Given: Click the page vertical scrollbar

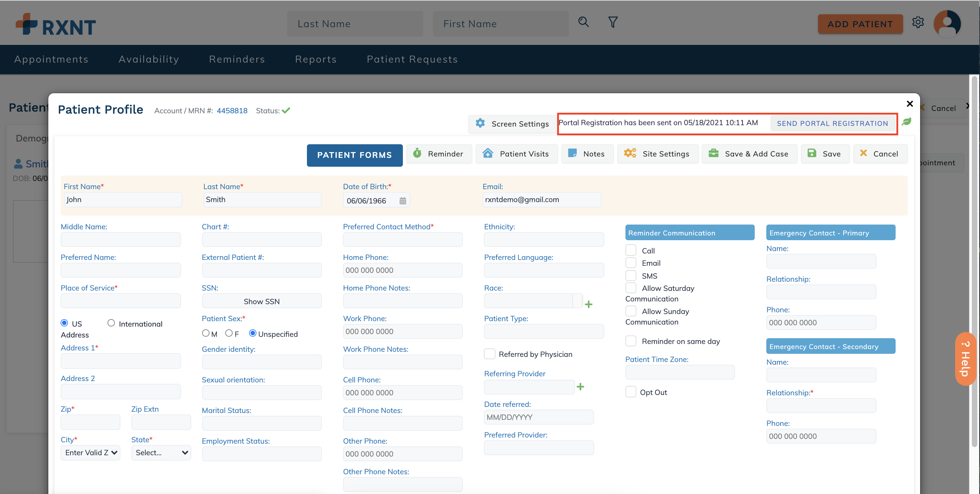Looking at the screenshot, I should 974,261.
